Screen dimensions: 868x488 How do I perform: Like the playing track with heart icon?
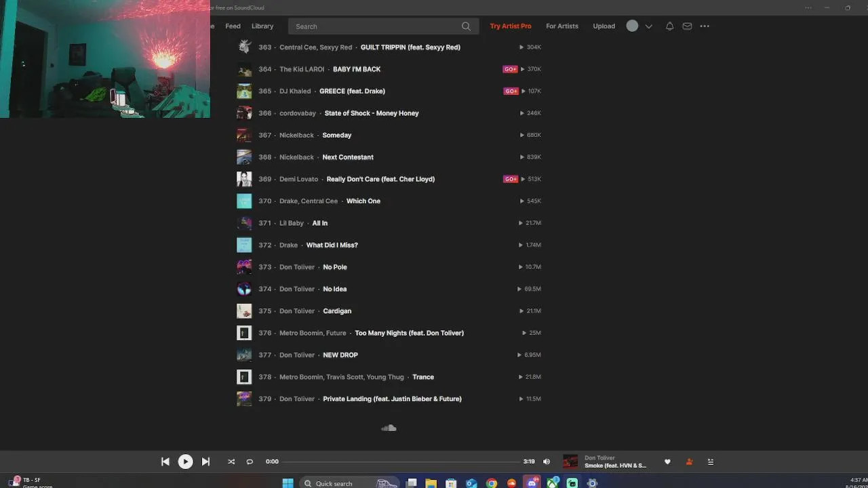pos(667,462)
